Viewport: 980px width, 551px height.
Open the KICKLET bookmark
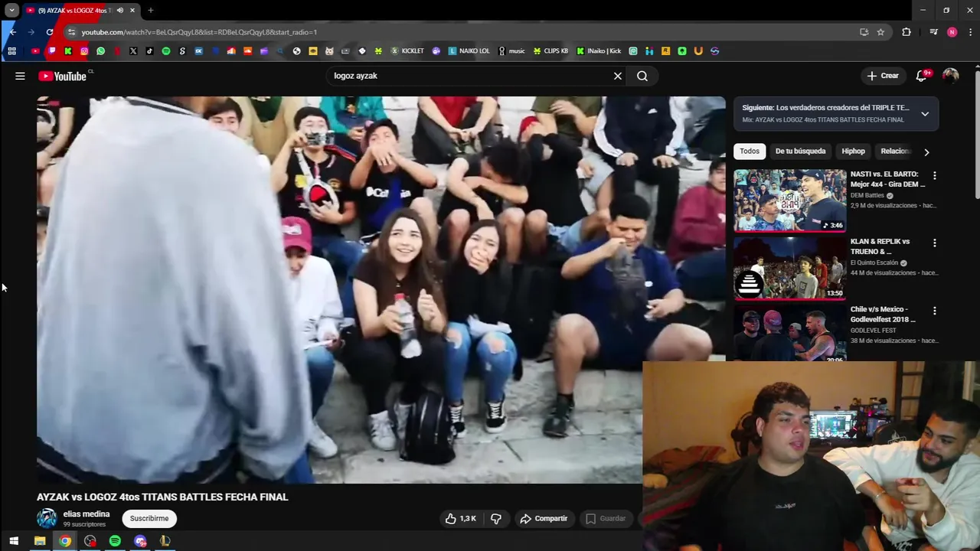[407, 51]
